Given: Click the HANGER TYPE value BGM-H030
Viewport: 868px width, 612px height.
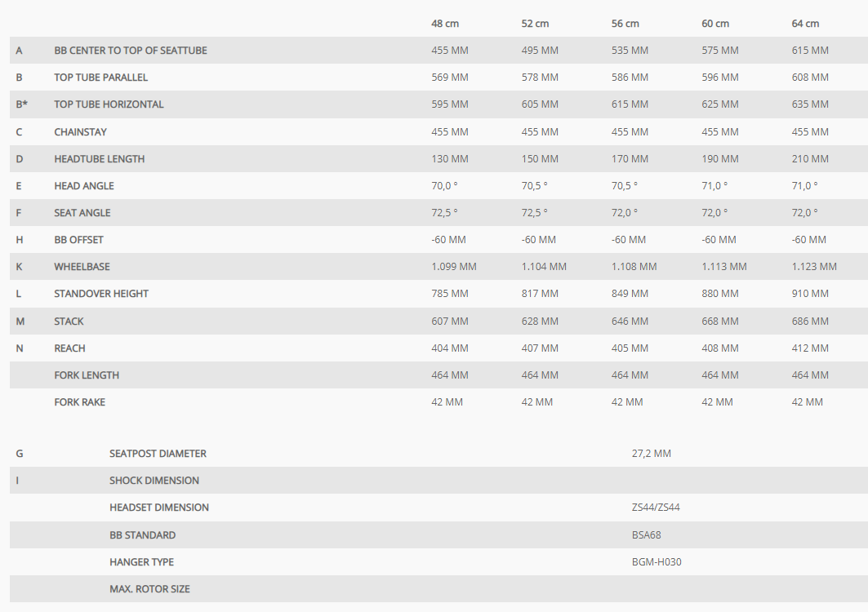Looking at the screenshot, I should (x=657, y=562).
